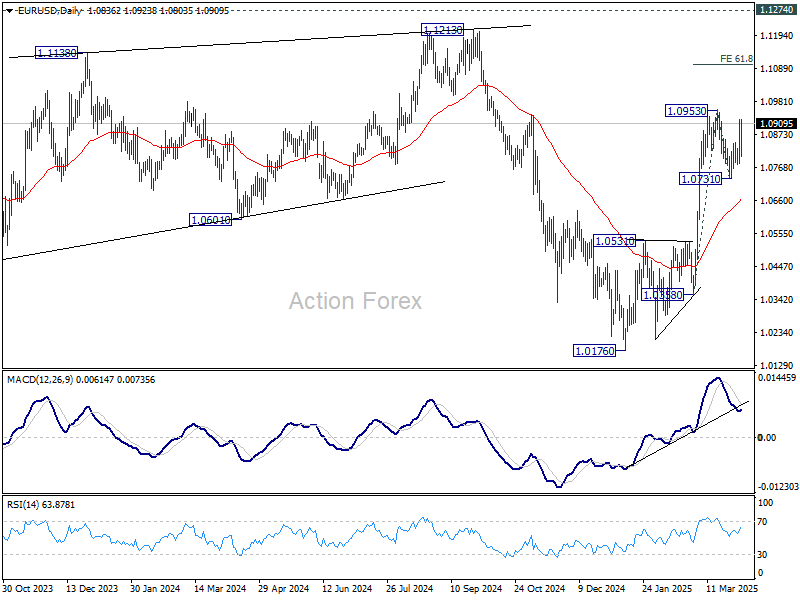Select the 1.04470 price axis value
The image size is (800, 600).
click(777, 267)
